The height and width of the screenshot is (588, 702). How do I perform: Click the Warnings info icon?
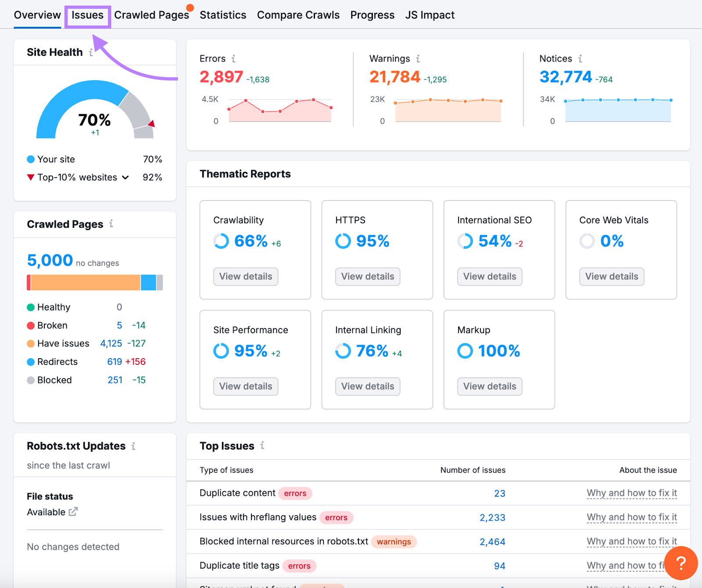click(418, 59)
